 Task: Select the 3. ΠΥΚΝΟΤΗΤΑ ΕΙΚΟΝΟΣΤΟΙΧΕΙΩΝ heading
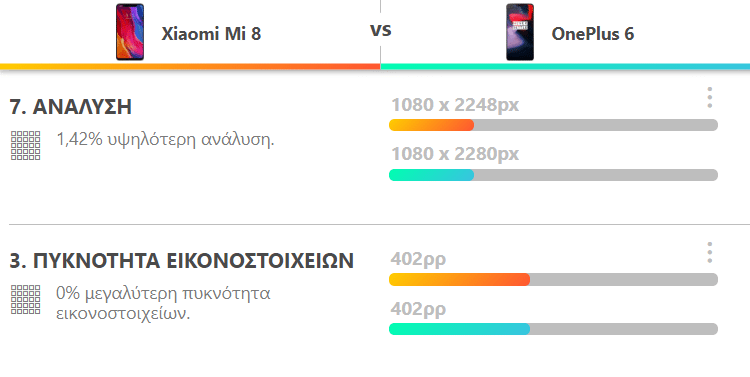point(182,261)
